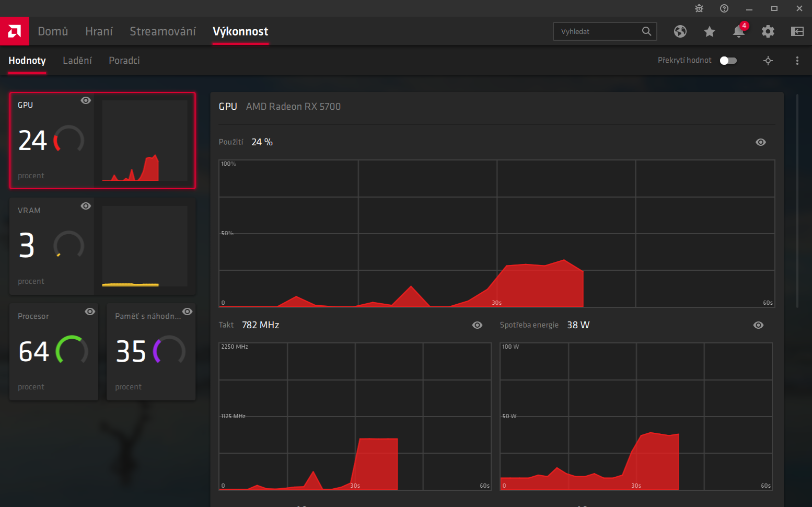Viewport: 812px width, 507px height.
Task: Select the Hodnoty sub-tab
Action: [x=27, y=61]
